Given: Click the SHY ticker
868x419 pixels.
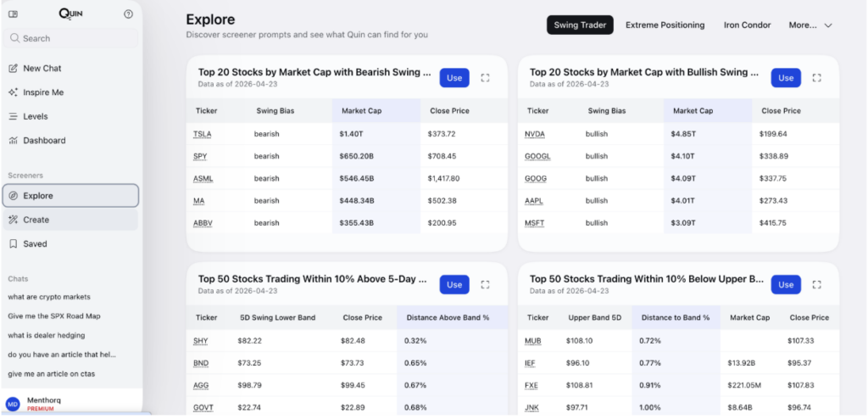Looking at the screenshot, I should [200, 341].
